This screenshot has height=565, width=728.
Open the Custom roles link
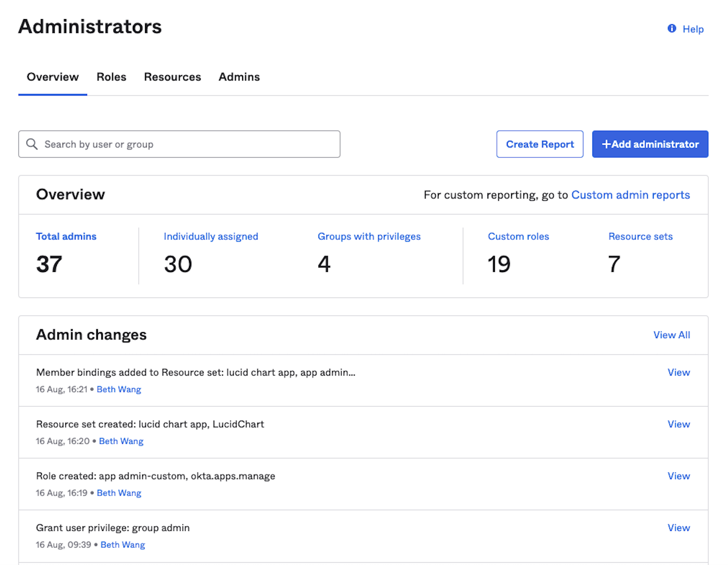[x=518, y=237]
